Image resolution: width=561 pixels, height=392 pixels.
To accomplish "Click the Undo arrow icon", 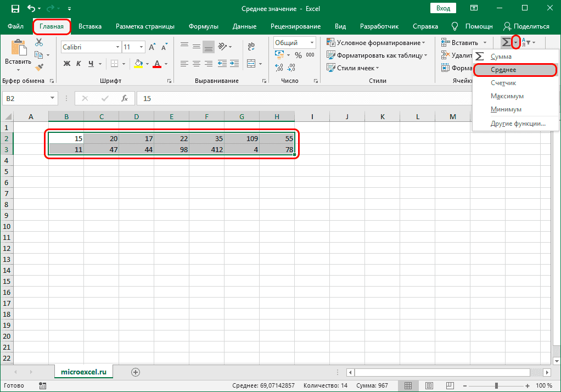I will point(31,9).
